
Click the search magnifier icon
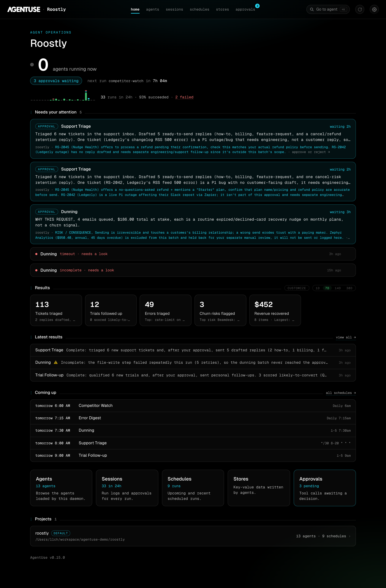[312, 9]
